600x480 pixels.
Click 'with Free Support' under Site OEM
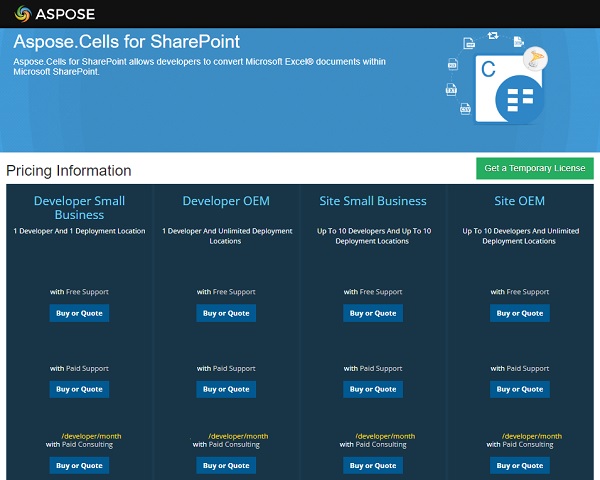(520, 292)
